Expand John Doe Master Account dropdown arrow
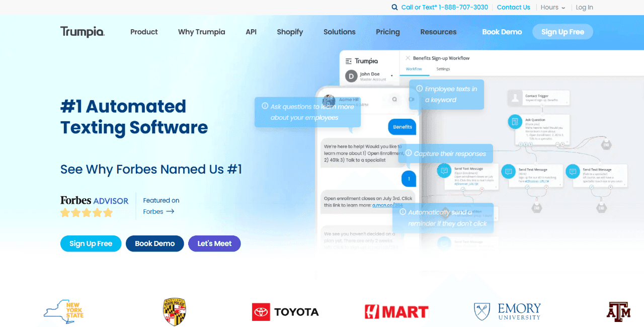The width and height of the screenshot is (644, 327). click(392, 75)
